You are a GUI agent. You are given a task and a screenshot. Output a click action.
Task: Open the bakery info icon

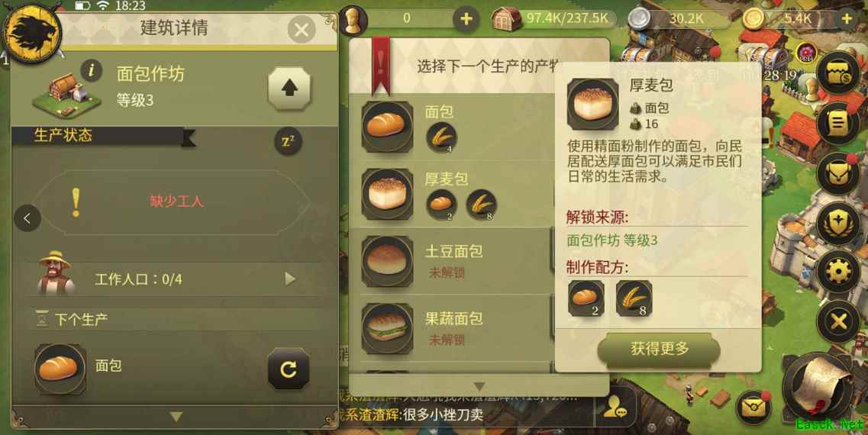point(92,70)
